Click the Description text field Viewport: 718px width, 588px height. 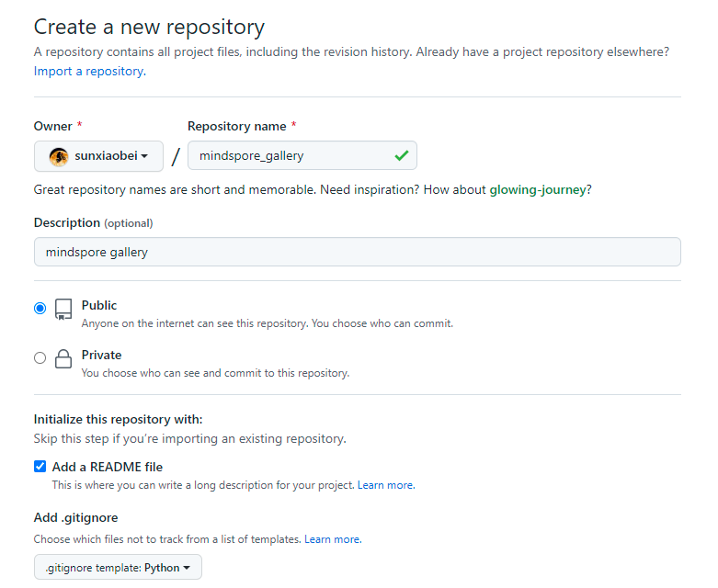coord(357,252)
